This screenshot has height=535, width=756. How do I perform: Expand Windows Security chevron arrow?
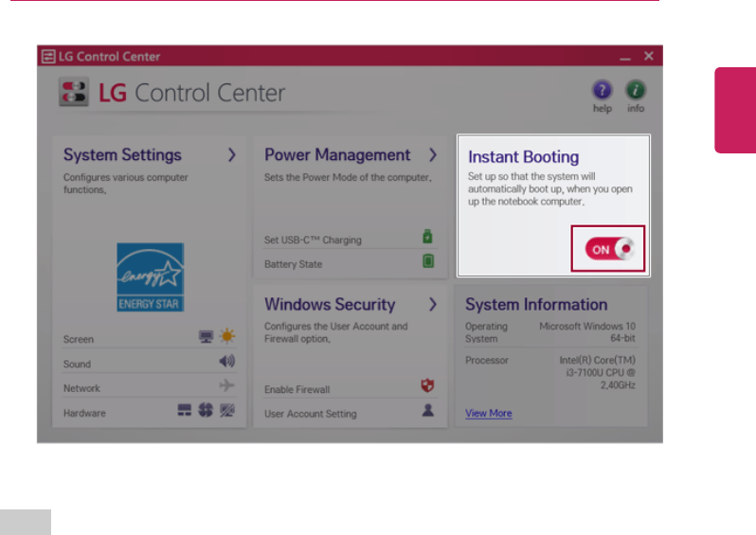(x=433, y=304)
